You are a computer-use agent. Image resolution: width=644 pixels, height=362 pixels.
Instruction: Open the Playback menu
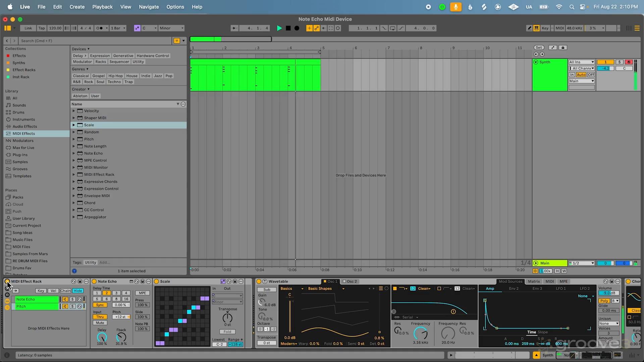click(102, 7)
